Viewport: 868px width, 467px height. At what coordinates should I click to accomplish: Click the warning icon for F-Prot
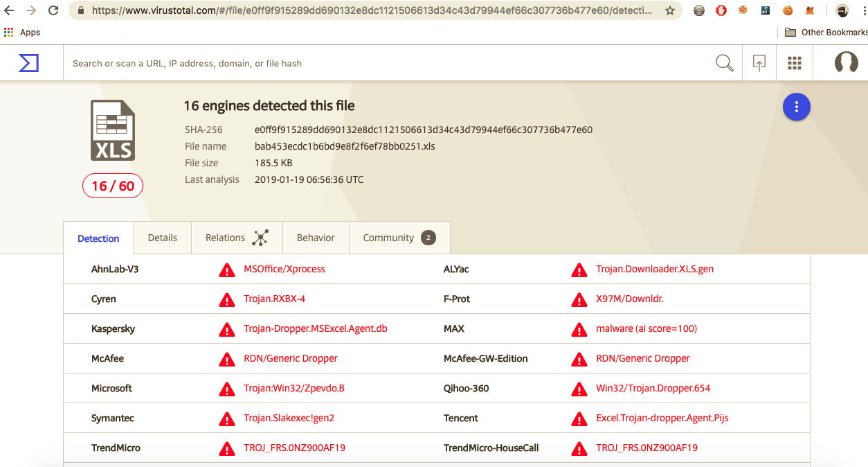pos(579,299)
